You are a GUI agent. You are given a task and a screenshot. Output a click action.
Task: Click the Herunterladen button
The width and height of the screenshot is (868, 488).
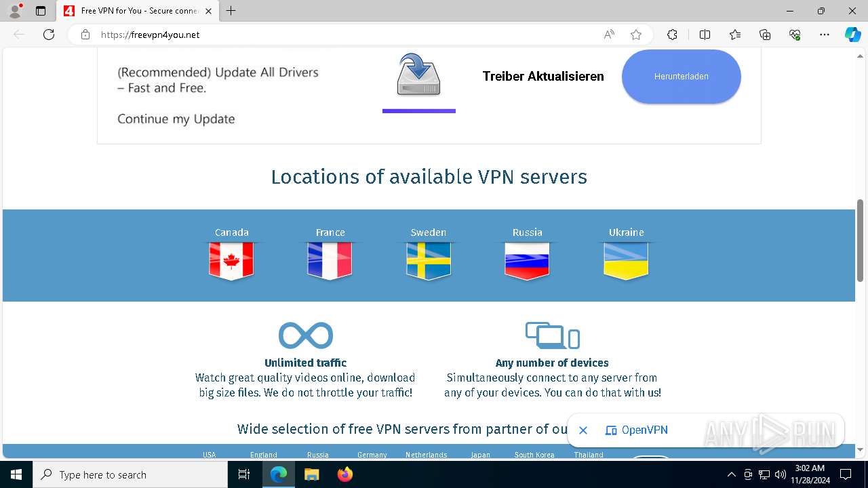681,77
